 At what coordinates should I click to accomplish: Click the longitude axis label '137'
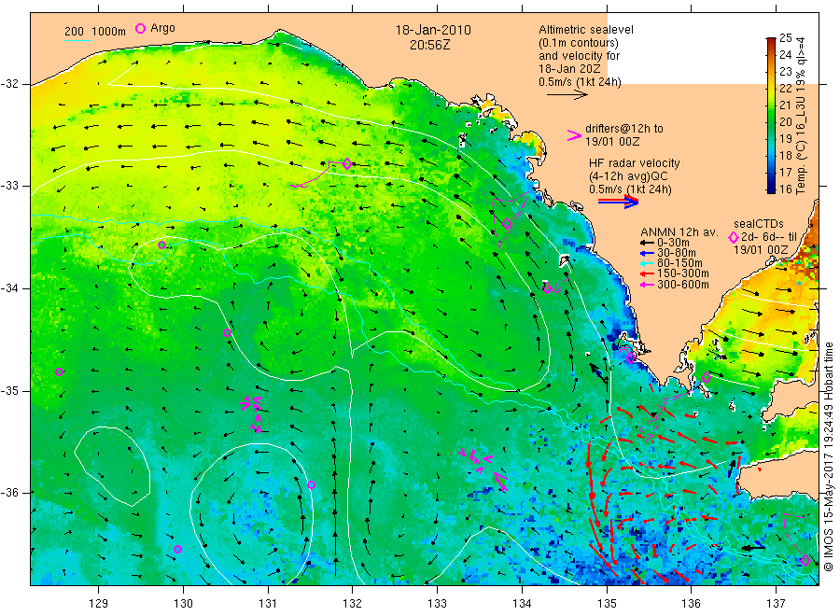tap(776, 603)
